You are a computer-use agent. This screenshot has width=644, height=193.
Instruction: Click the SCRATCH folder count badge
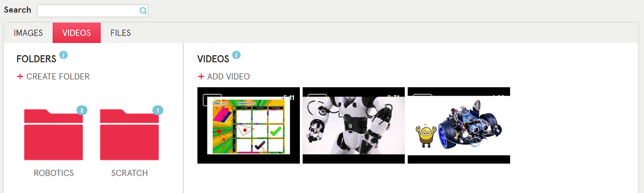point(158,110)
